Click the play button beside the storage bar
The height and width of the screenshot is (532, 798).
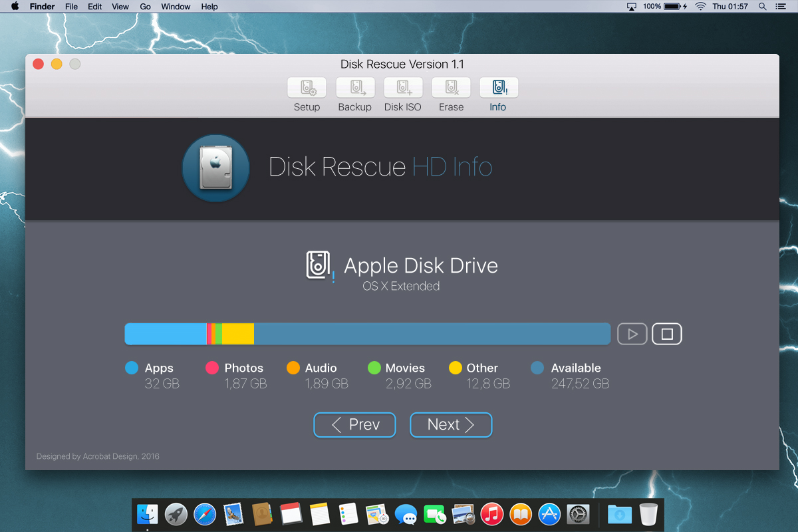click(x=632, y=334)
